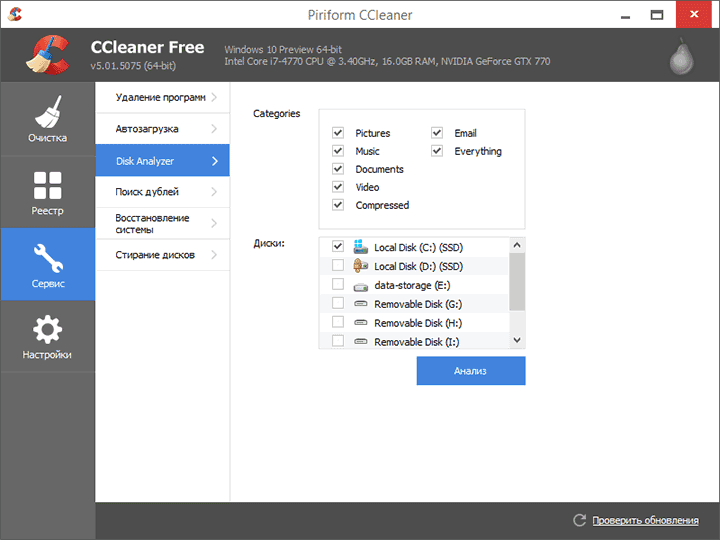Check Removable Disk (H:)
This screenshot has width=720, height=540.
tap(338, 322)
